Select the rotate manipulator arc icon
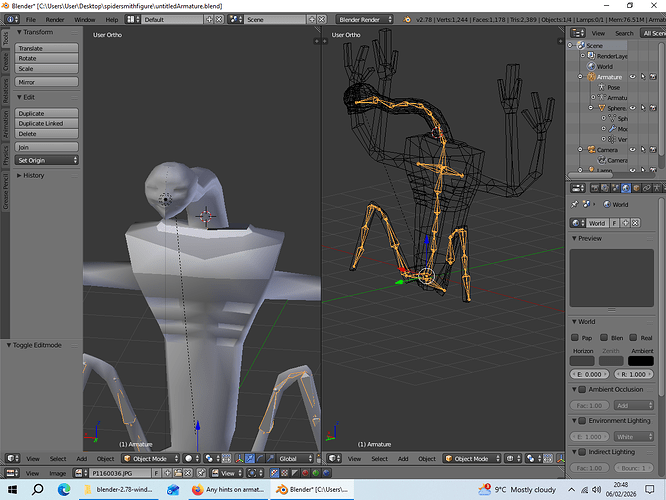 click(260, 459)
